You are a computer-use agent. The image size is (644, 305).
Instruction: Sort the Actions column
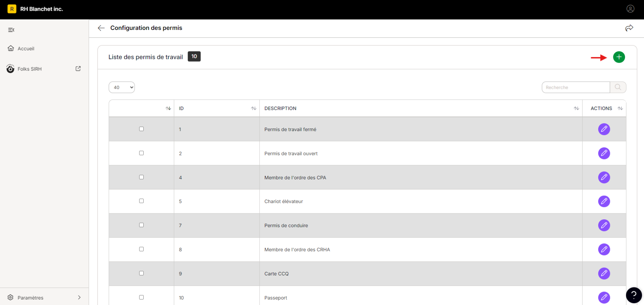(x=620, y=108)
